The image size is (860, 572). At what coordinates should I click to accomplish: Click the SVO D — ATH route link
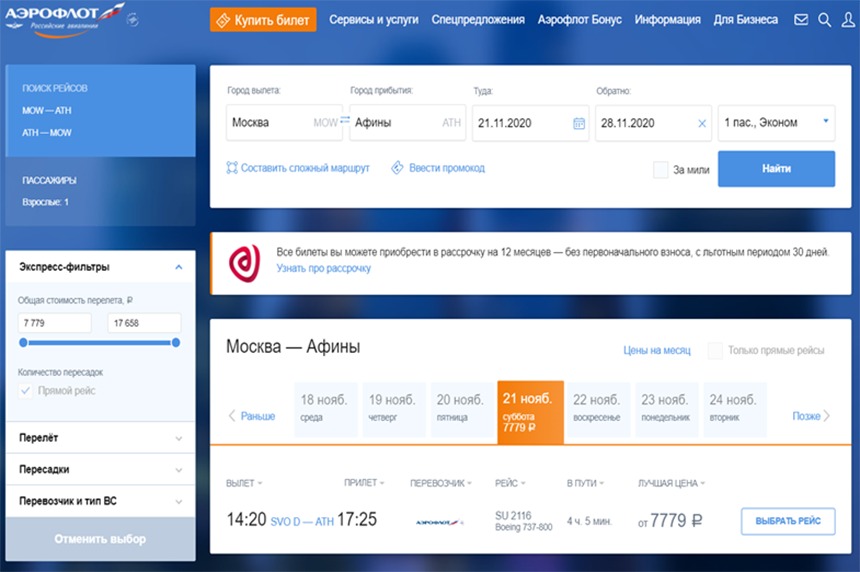pyautogui.click(x=302, y=522)
